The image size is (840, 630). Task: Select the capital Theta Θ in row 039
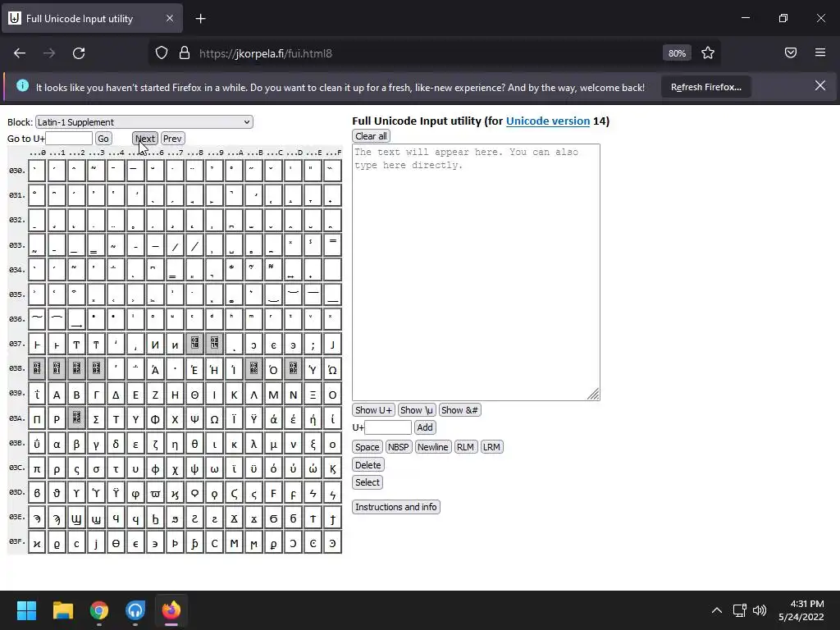click(x=194, y=395)
